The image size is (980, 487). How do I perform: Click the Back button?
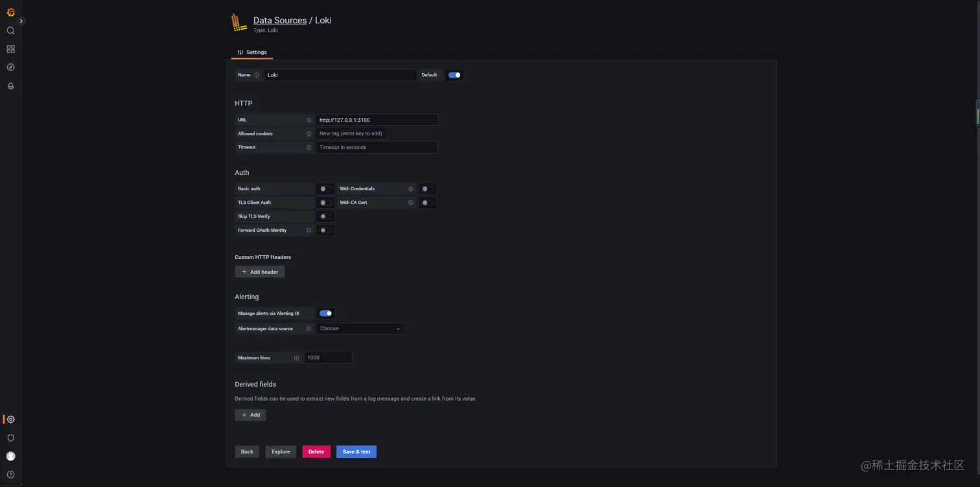[247, 452]
